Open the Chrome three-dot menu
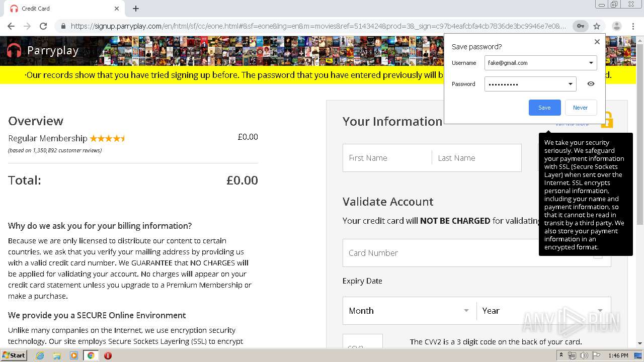Screen dimensions: 644x362 pyautogui.click(x=633, y=26)
